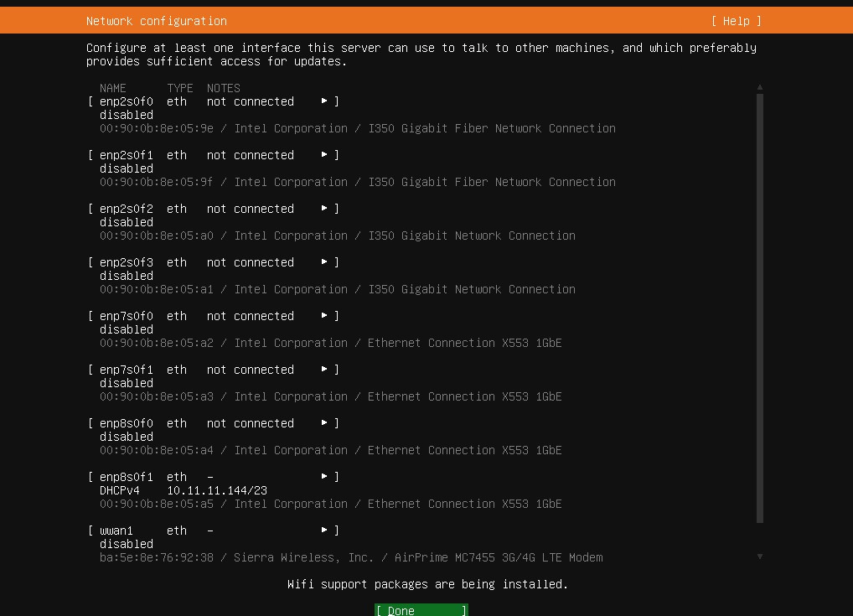Screen dimensions: 853x616
Task: Click MAC address 00:90:0b:8e:05:a0 line
Action: click(x=338, y=236)
